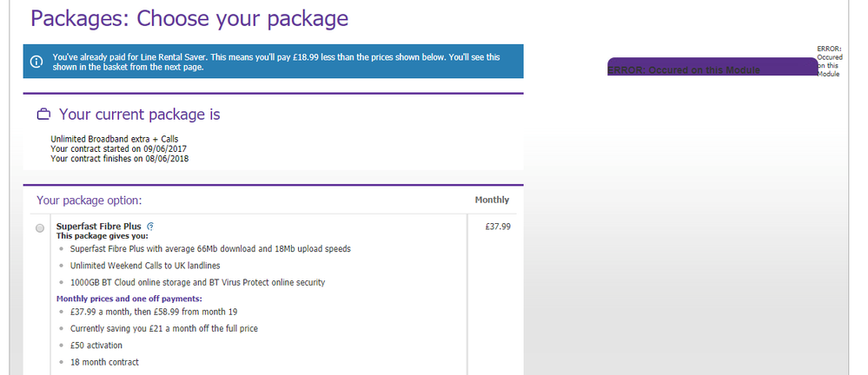
Task: Select the Superfast Fibre Plus radio button
Action: [x=40, y=227]
